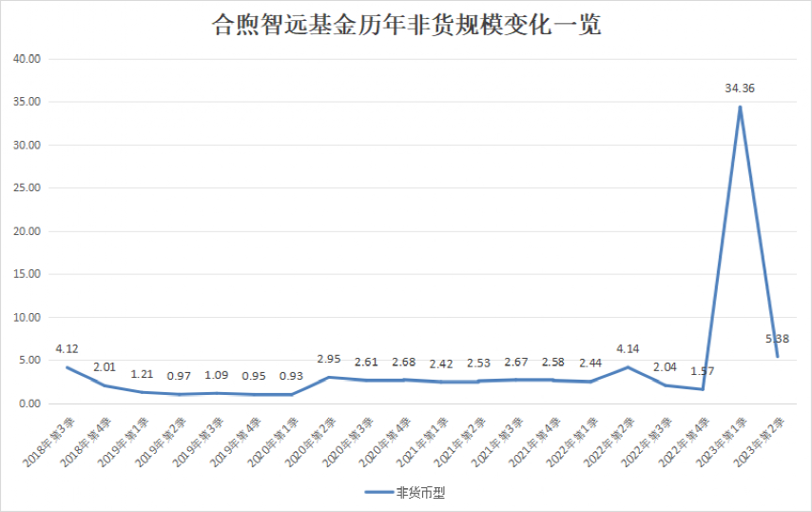Click the data label 1.21
Image resolution: width=812 pixels, height=512 pixels.
[x=142, y=374]
